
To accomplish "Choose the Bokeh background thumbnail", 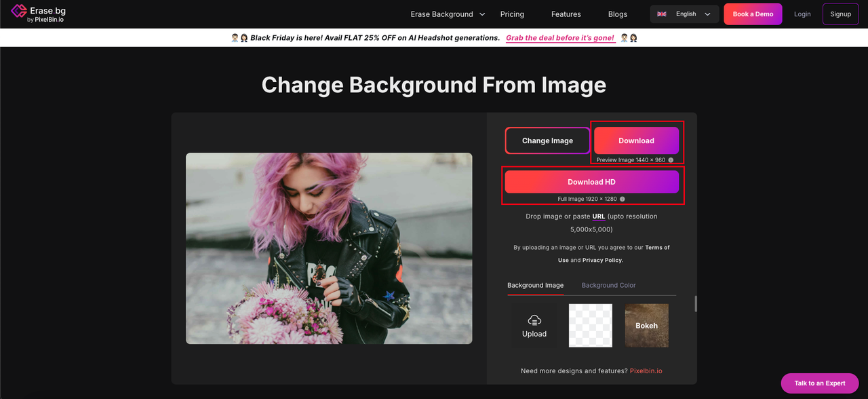I will click(646, 326).
